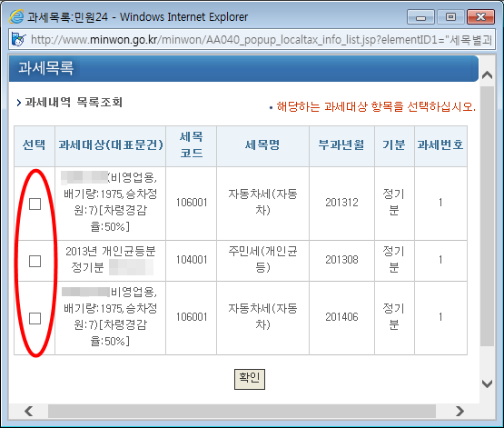
Task: Check the box for the 201406 automobile tax row
Action: 35,318
